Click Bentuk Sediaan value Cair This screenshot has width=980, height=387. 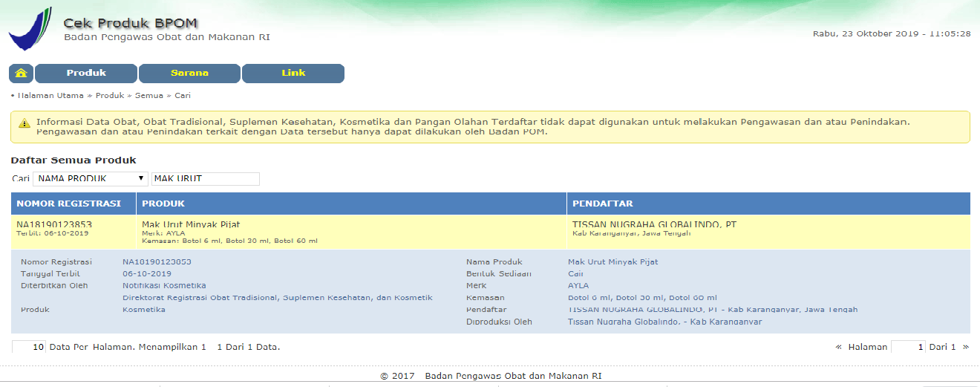tap(576, 273)
